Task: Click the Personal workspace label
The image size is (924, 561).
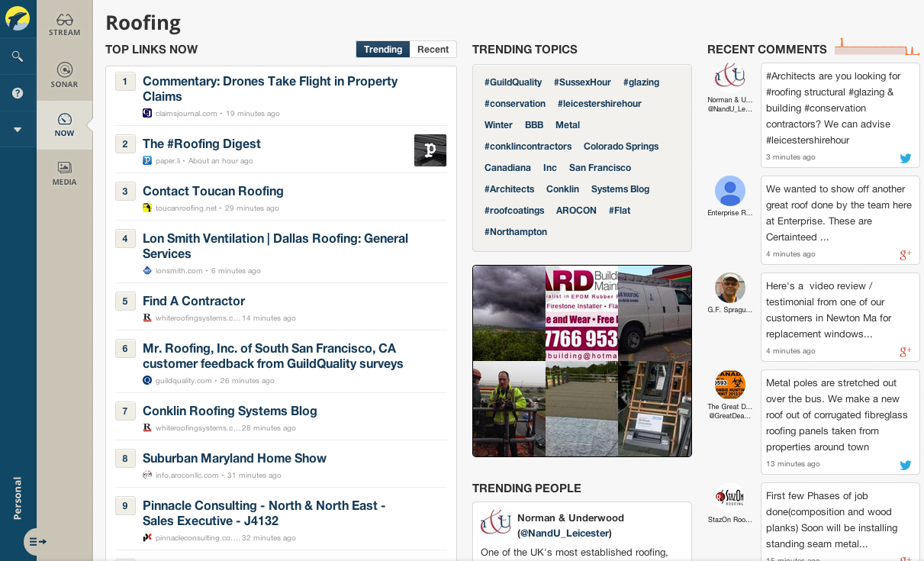Action: tap(18, 498)
